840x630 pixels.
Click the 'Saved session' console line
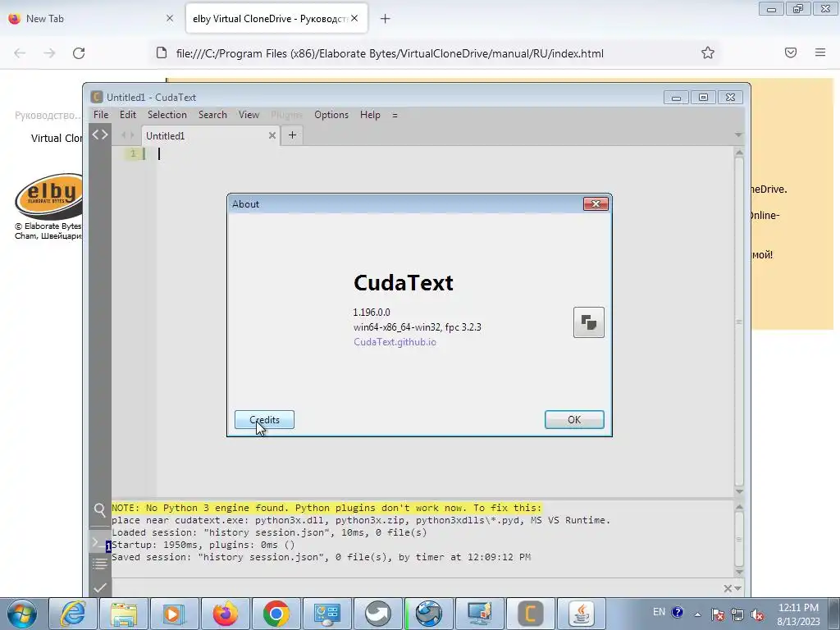coord(321,557)
